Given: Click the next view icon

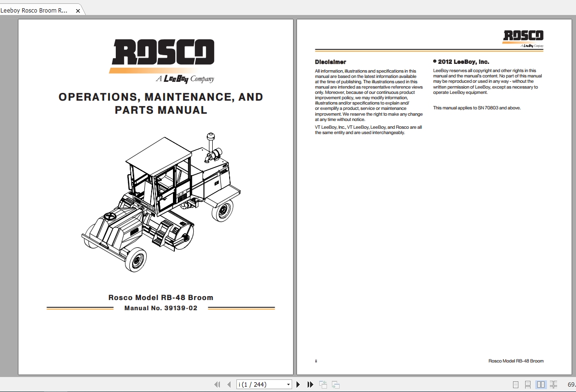Looking at the screenshot, I should [x=335, y=385].
